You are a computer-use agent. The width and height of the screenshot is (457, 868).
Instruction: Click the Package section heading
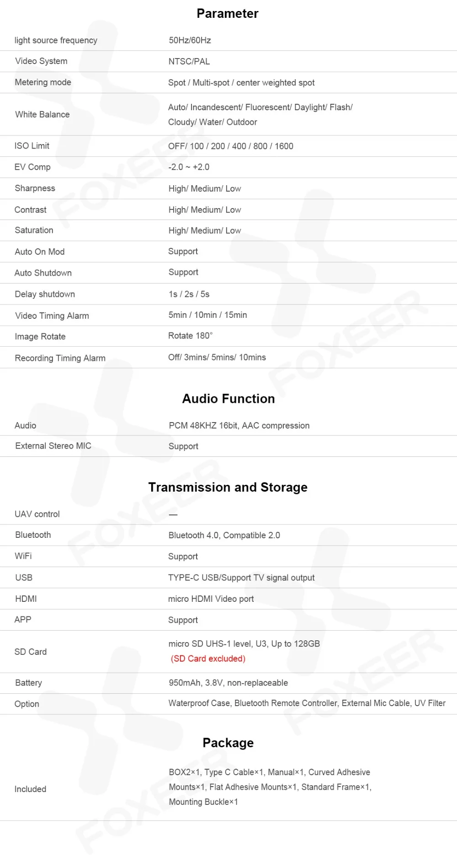click(x=228, y=743)
